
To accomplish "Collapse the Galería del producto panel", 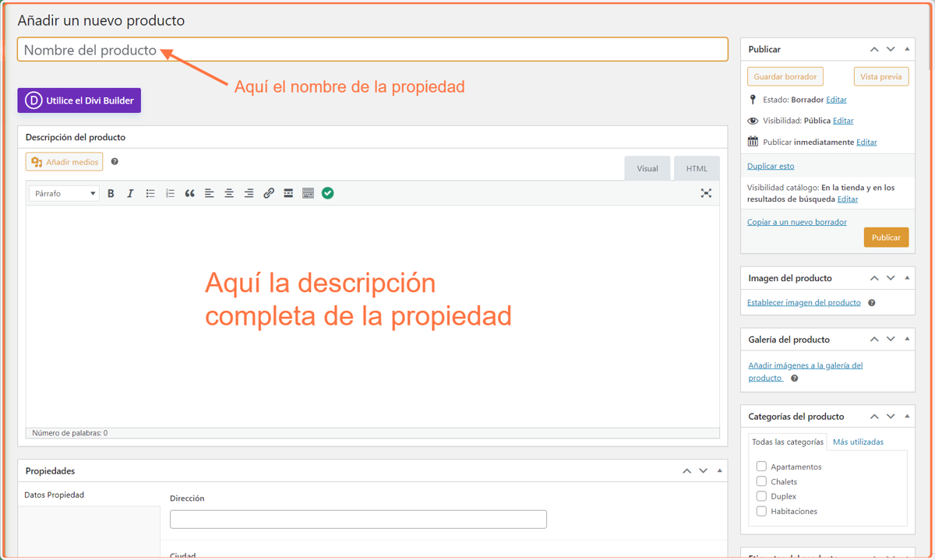I will tap(907, 340).
